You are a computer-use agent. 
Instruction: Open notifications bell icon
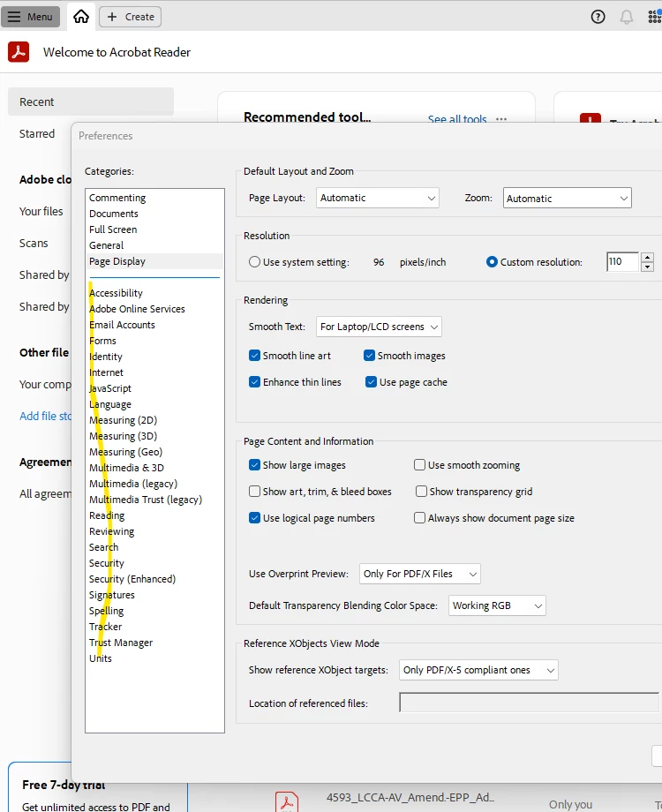(x=627, y=17)
